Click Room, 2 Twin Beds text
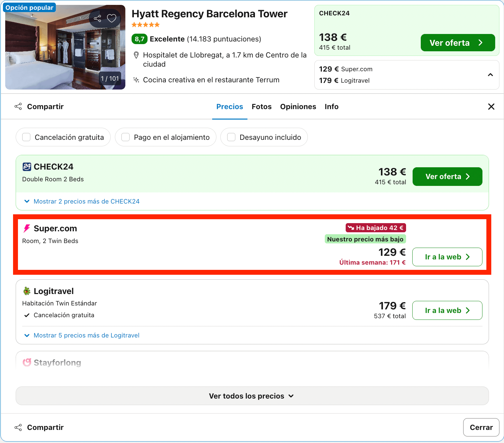 (50, 241)
